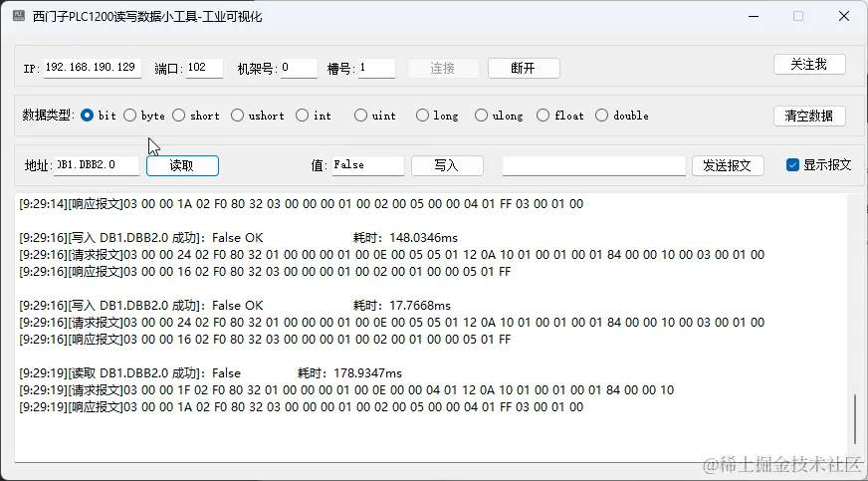The image size is (868, 481).
Task: Focus the 端口 port field
Action: [x=204, y=68]
